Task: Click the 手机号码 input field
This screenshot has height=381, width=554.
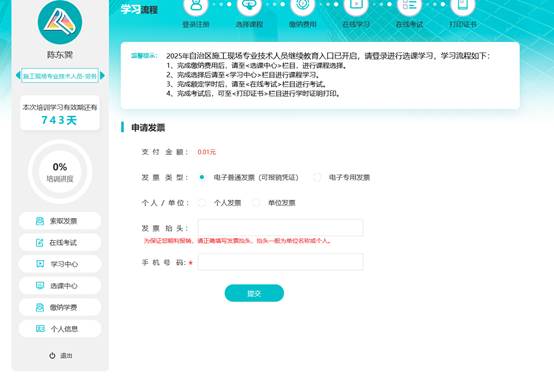Action: tap(281, 262)
